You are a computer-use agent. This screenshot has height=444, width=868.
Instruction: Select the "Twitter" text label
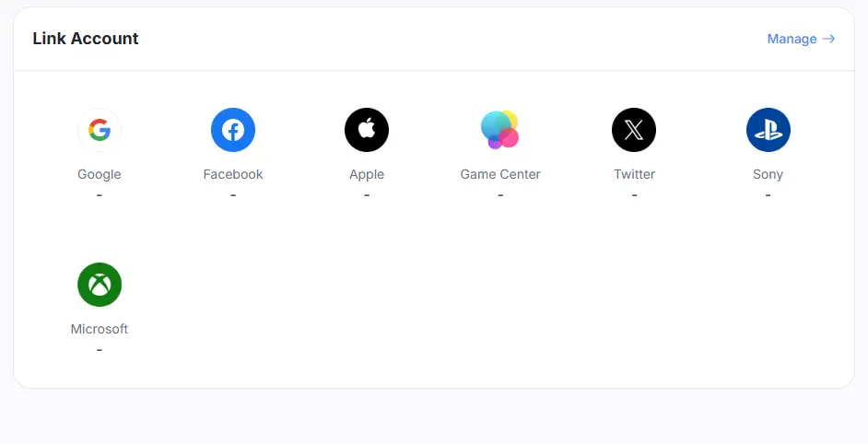[x=634, y=174]
